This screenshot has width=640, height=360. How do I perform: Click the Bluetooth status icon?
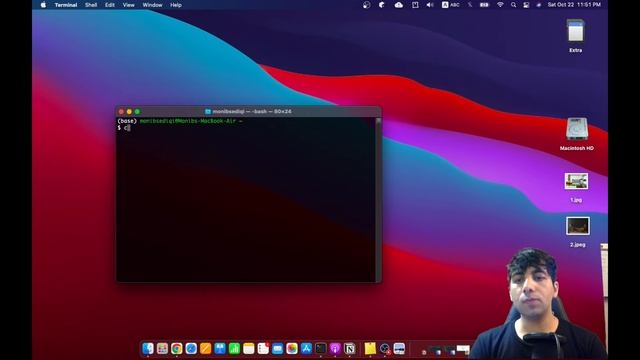pos(470,5)
